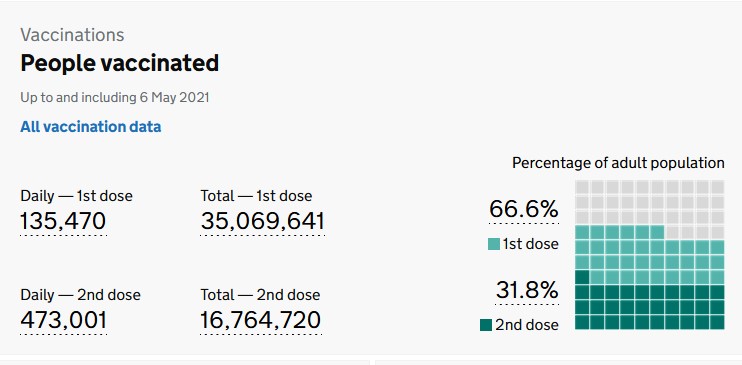Click the bottom-right dark green waffle chart square

(x=717, y=322)
